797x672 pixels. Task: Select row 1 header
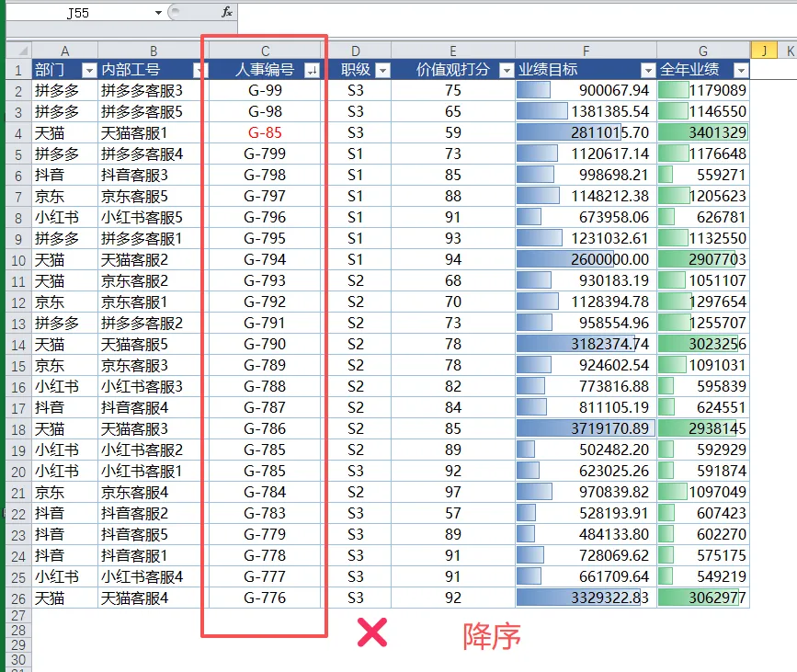[18, 70]
